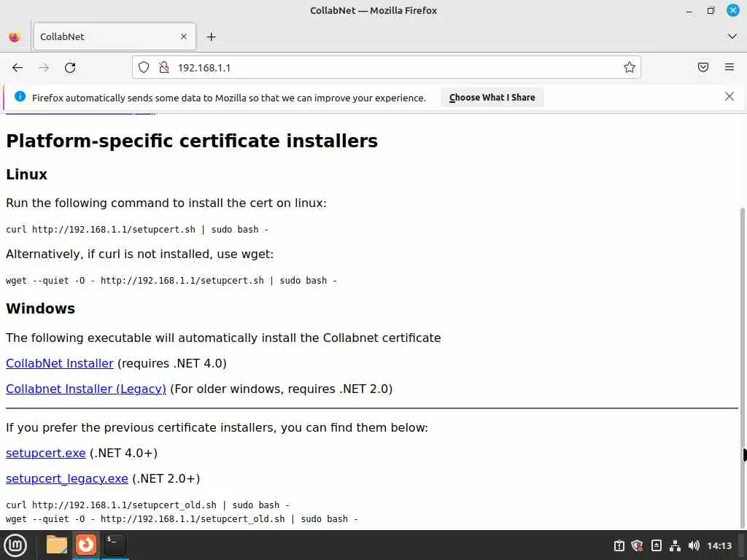Maximize the Firefox window
Screen dimensions: 747x560
coord(711,10)
